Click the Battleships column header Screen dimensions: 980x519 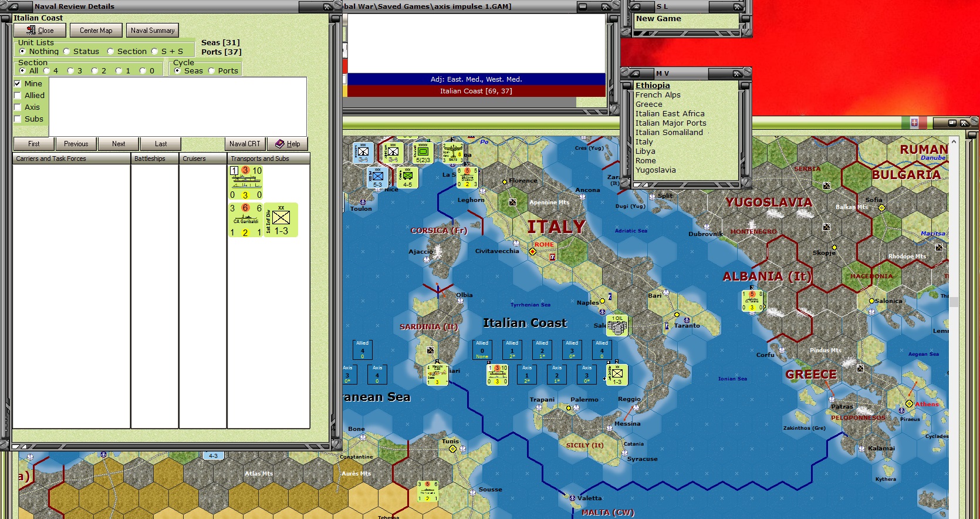click(x=155, y=159)
